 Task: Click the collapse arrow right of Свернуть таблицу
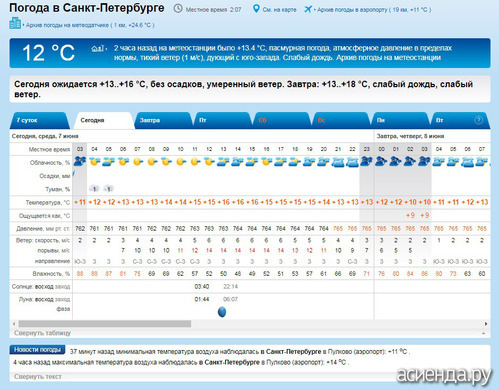(483, 333)
